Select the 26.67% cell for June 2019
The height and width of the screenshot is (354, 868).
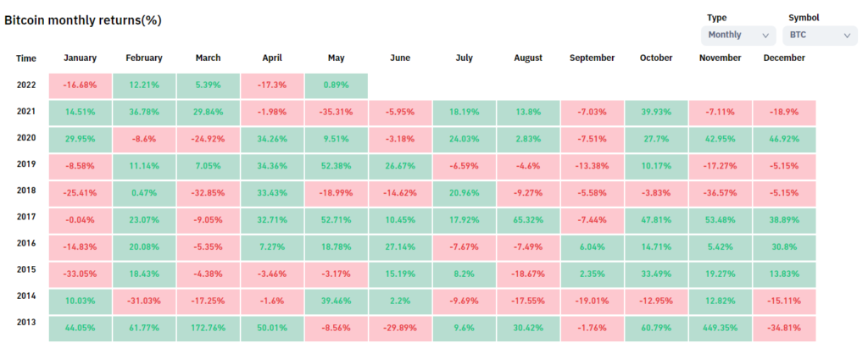tap(400, 165)
